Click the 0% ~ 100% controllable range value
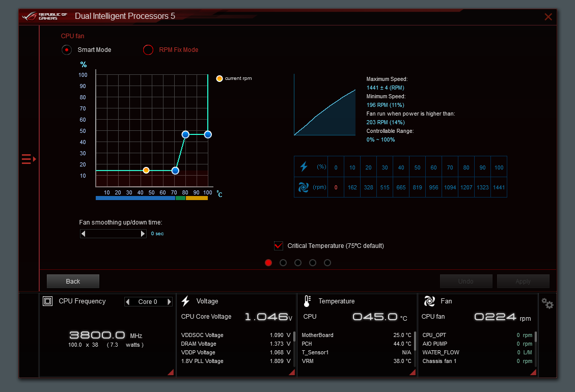575x392 pixels. point(380,139)
